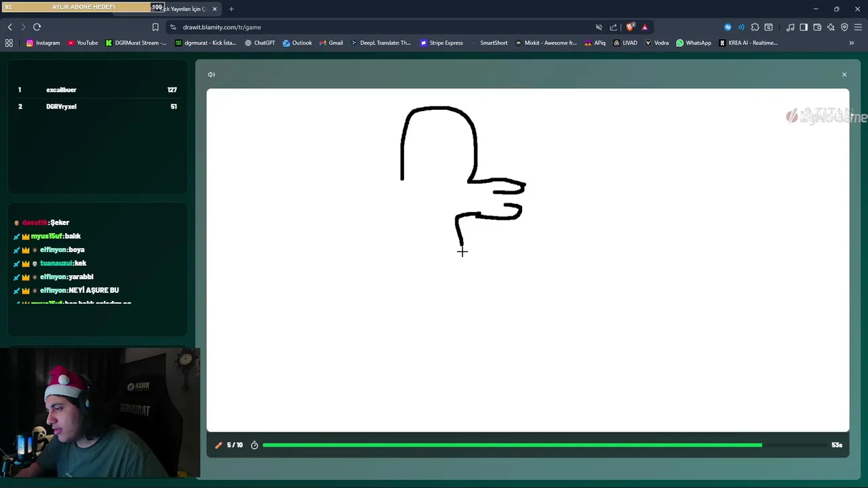Toggle the browser sidebar panel icon

pos(804,27)
